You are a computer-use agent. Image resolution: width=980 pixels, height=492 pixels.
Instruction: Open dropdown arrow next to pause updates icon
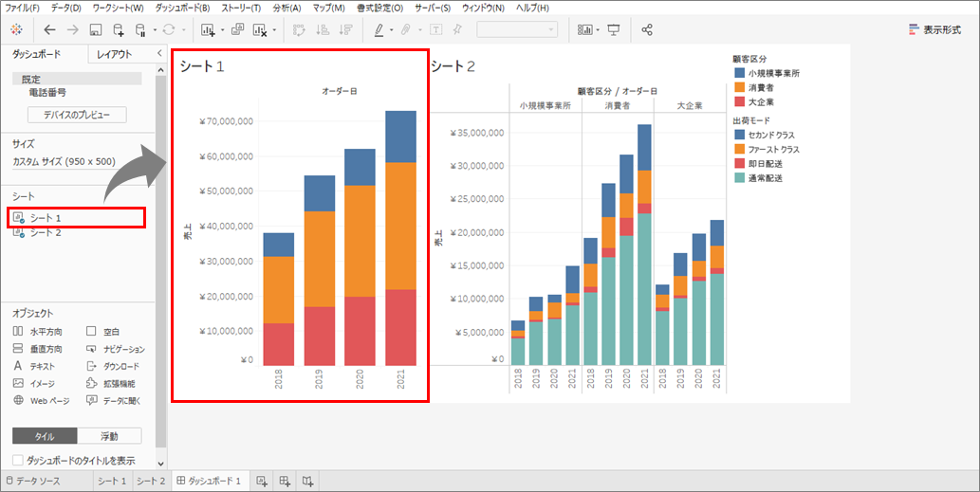(154, 30)
